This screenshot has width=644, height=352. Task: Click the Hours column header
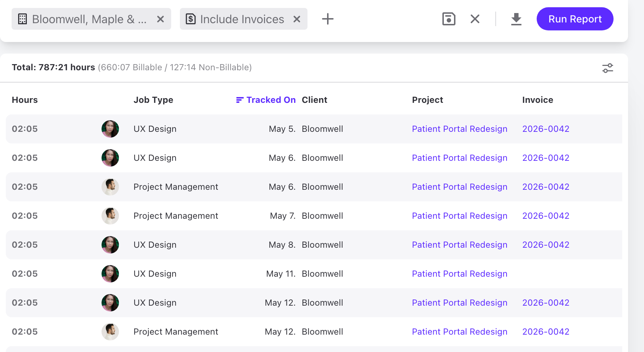click(25, 100)
